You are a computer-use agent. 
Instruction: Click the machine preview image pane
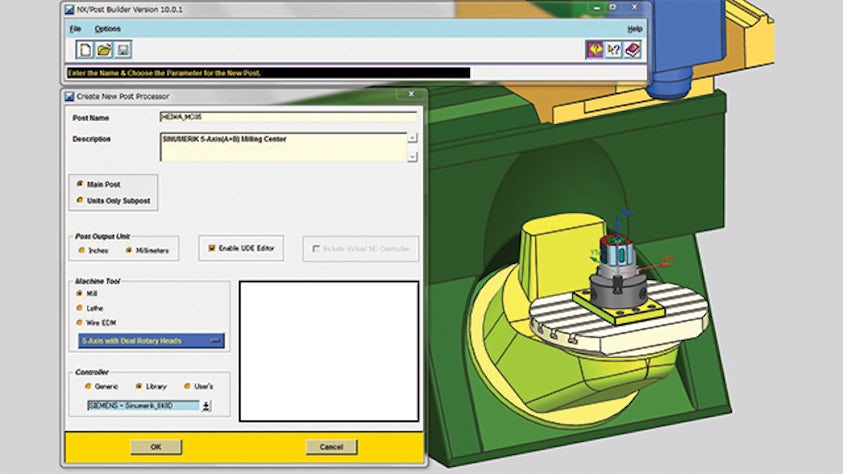pos(329,351)
